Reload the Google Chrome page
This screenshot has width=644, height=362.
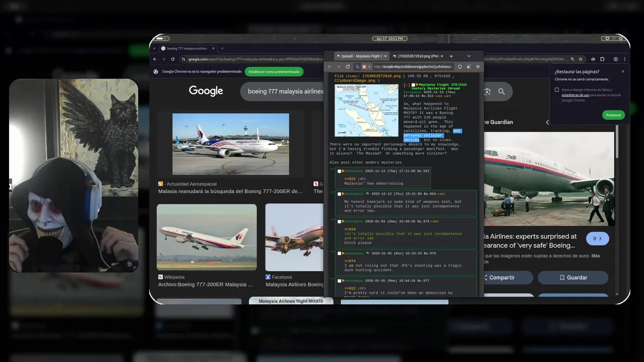tap(173, 59)
